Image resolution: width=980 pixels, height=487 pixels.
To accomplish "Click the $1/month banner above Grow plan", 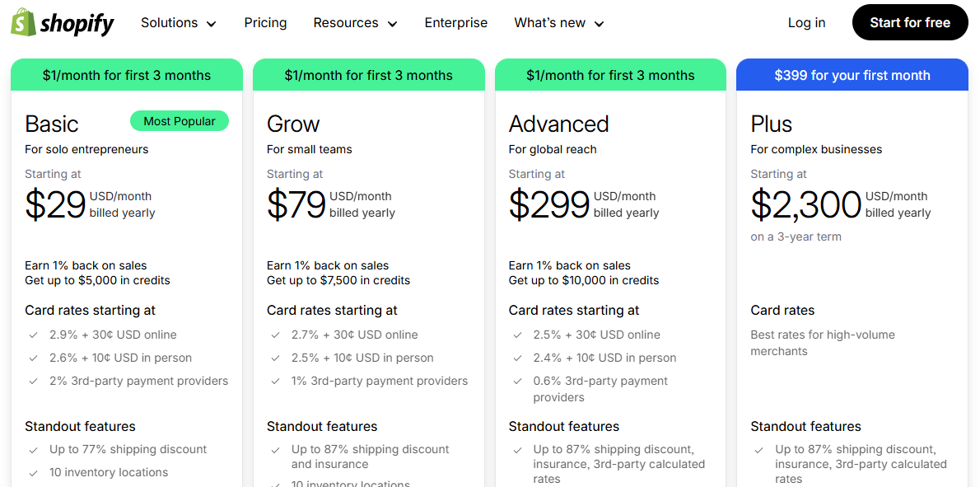I will point(368,74).
